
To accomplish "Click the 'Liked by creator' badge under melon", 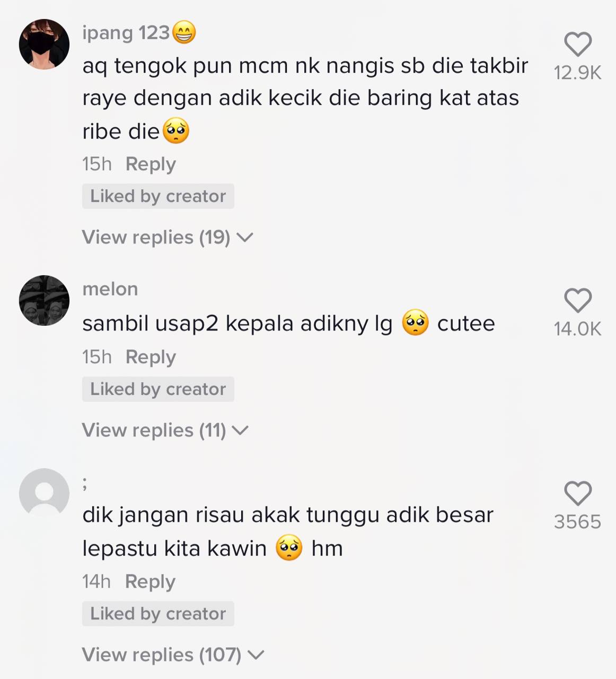I will (158, 389).
